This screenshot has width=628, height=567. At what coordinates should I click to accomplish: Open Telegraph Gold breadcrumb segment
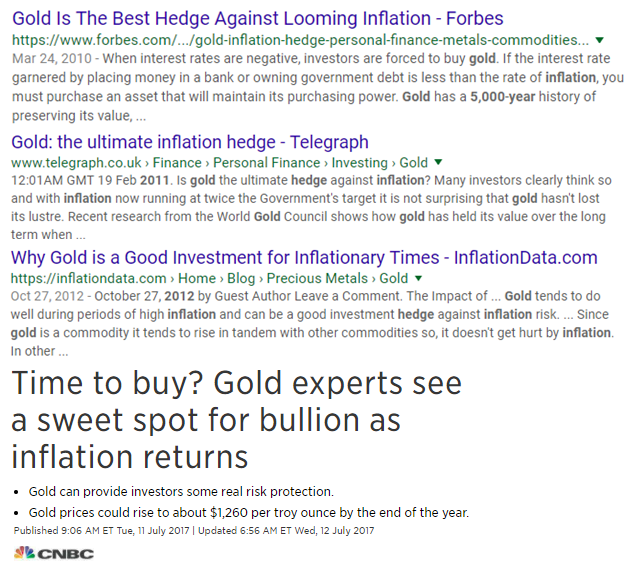coord(414,163)
